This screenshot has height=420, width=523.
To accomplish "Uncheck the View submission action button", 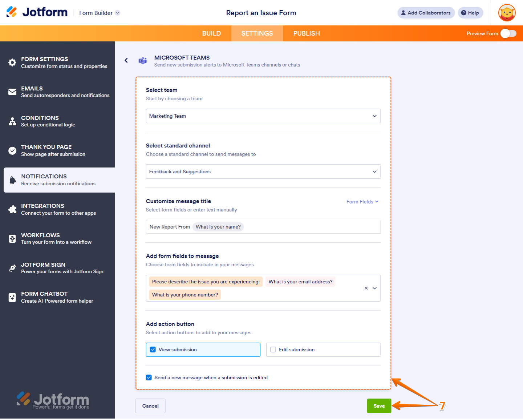I will coord(153,350).
